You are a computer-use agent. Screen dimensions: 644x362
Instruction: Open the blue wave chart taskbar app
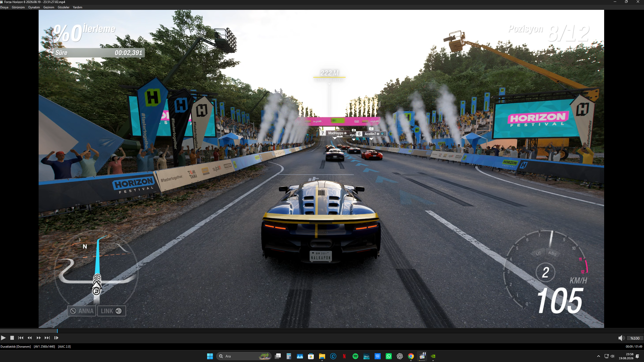[x=300, y=356]
